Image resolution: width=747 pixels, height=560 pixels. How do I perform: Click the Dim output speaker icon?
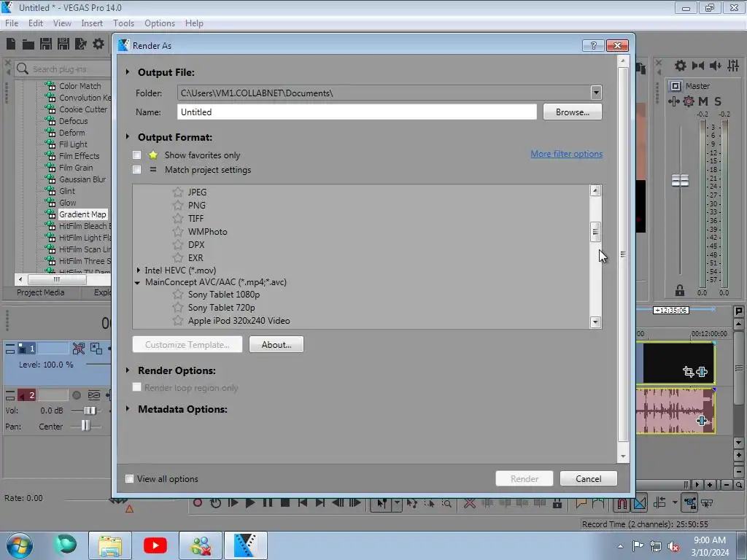(x=716, y=66)
